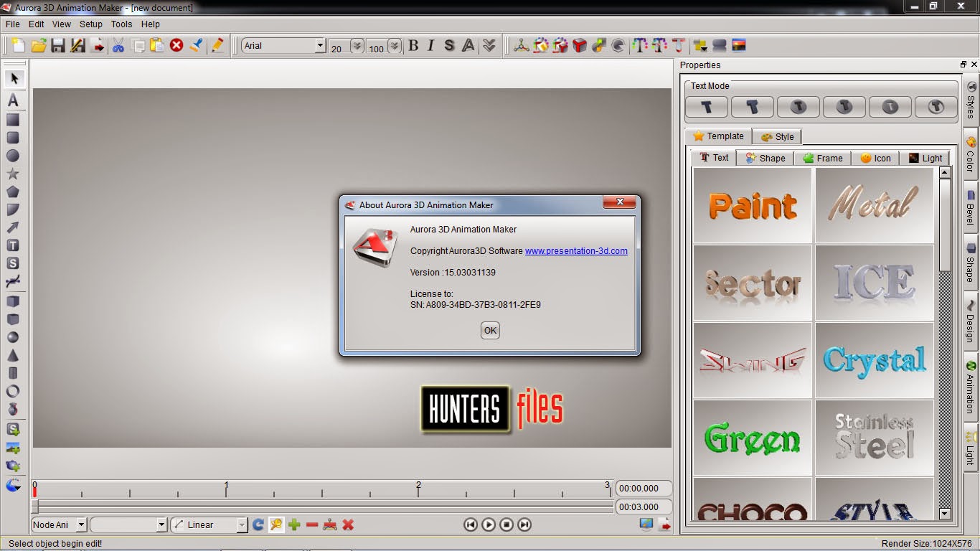Pick the circle shape tool
Image resolution: width=980 pixels, height=551 pixels.
click(x=13, y=156)
